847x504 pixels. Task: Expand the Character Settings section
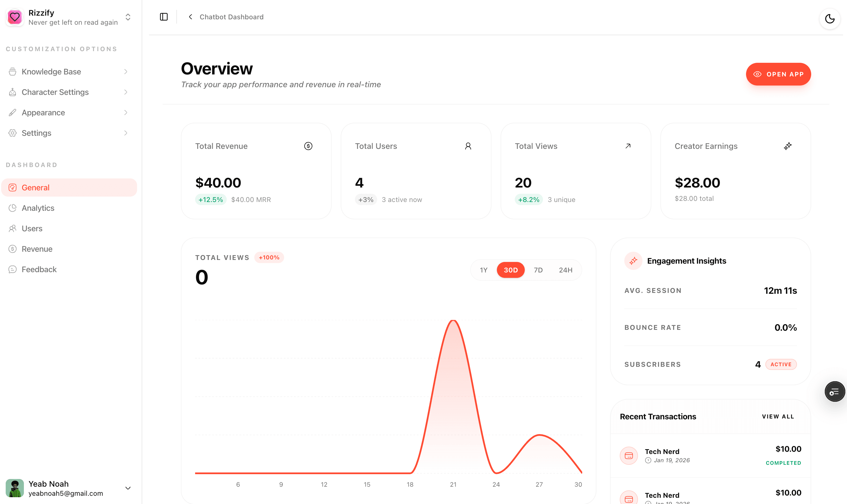pos(125,92)
